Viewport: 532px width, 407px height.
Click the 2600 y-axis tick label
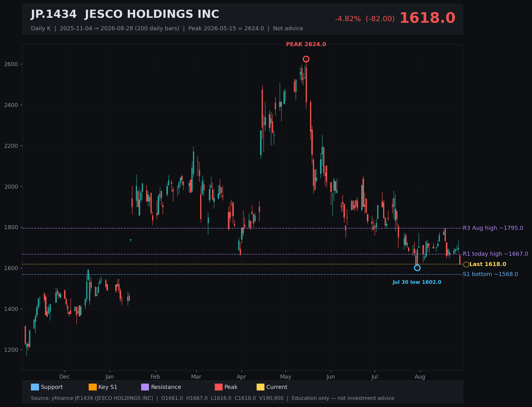[x=11, y=64]
